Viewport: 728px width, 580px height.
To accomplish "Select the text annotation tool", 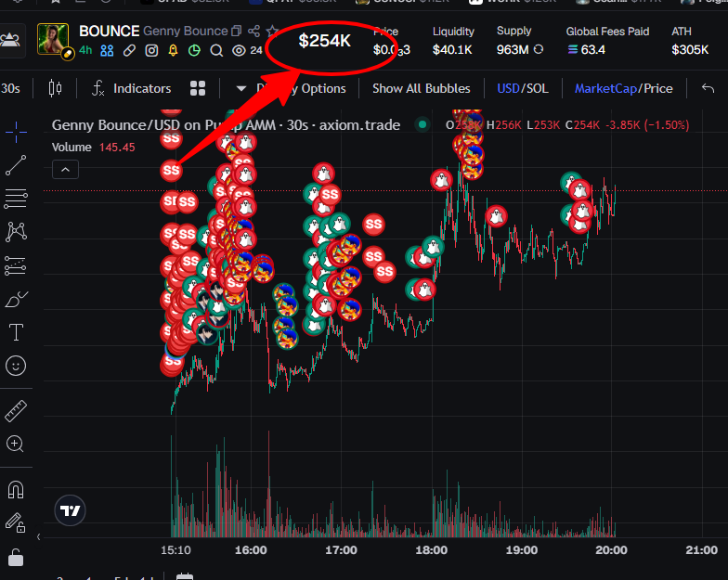I will (x=16, y=332).
